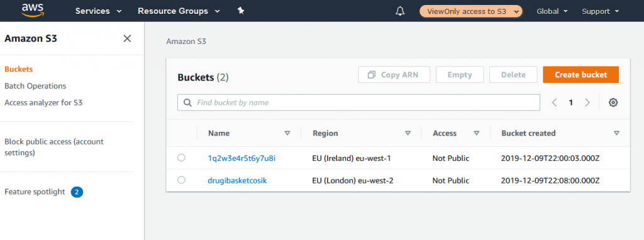Screen dimensions: 644x240
Task: Open Access analyzer for S3
Action: 43,102
